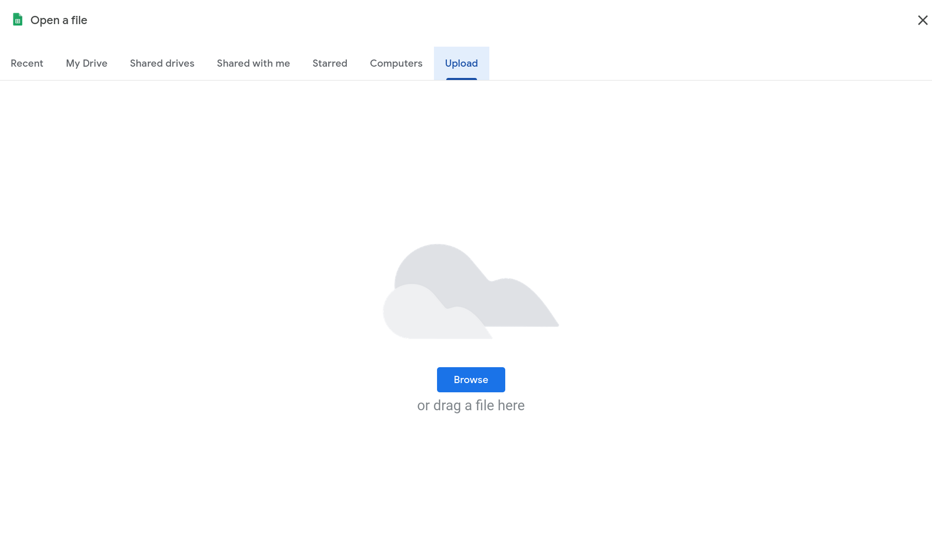Click empty drop area above the cloud
The width and height of the screenshot is (932, 560).
click(x=470, y=164)
